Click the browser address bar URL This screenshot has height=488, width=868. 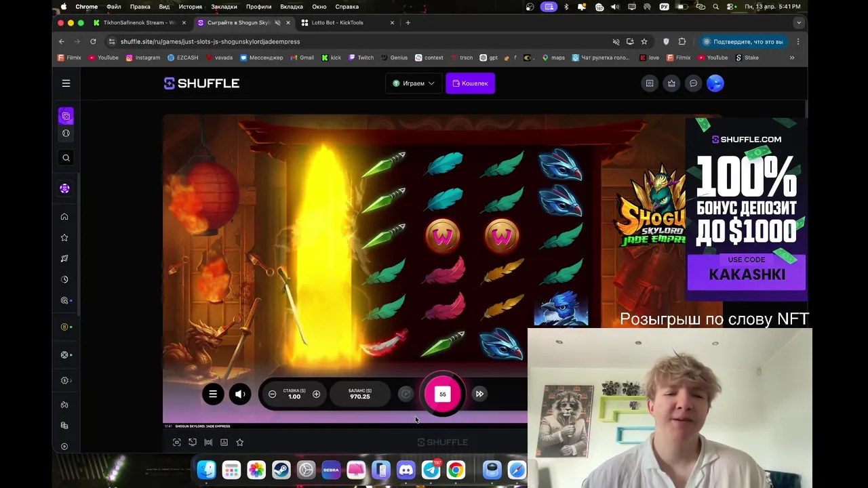(x=210, y=41)
